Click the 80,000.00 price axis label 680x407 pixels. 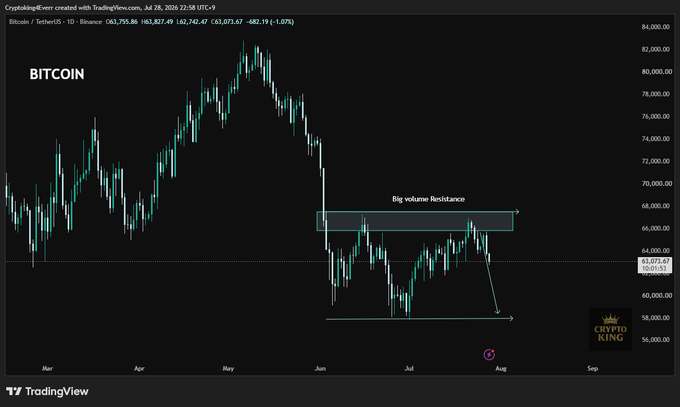point(657,72)
